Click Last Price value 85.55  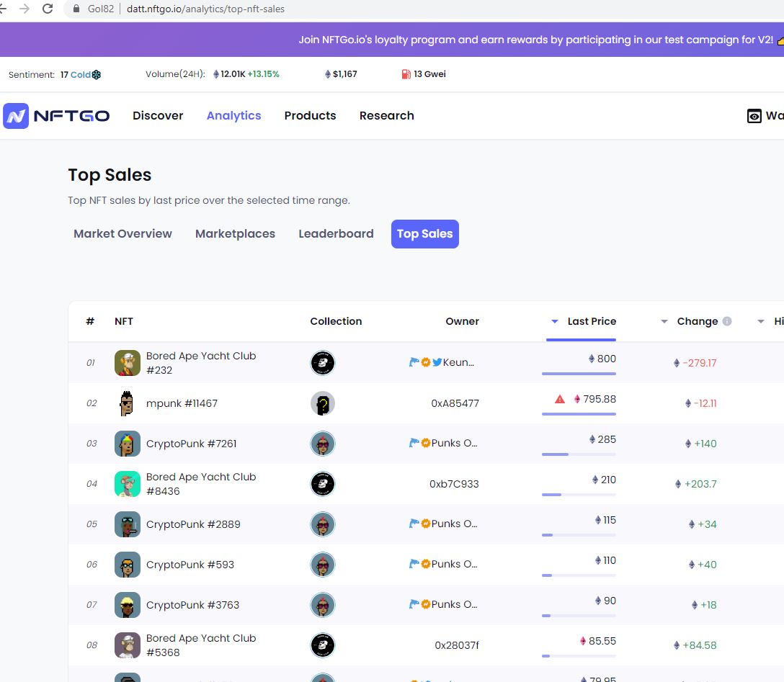pyautogui.click(x=602, y=641)
